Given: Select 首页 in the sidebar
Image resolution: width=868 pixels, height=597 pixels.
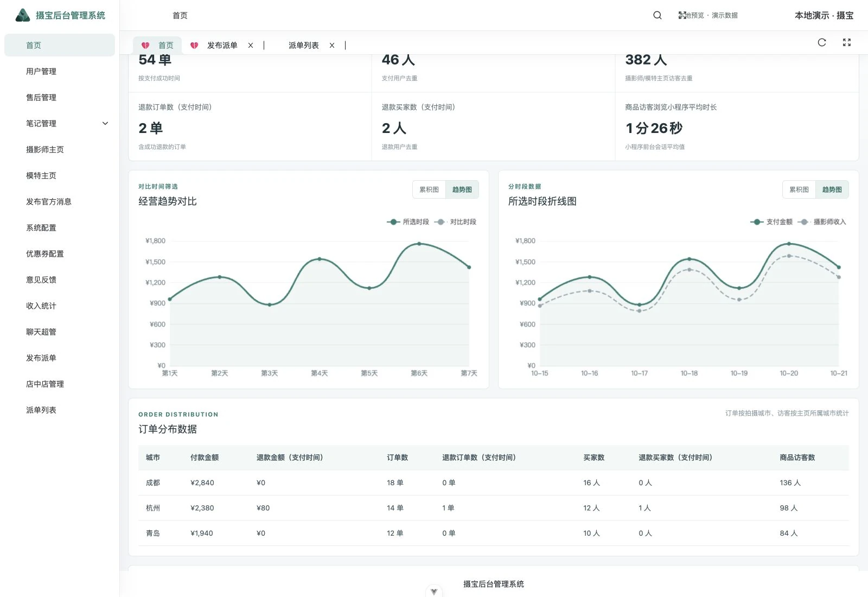Looking at the screenshot, I should coord(60,45).
